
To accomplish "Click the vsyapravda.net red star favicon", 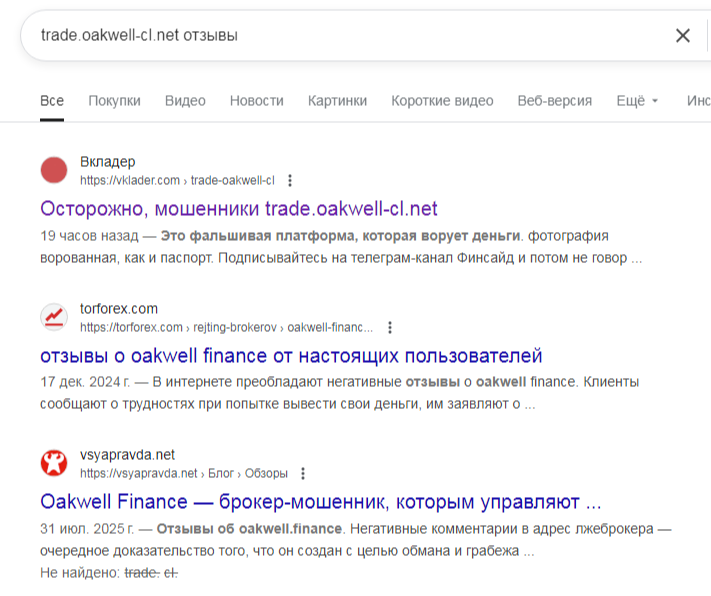I will [54, 463].
